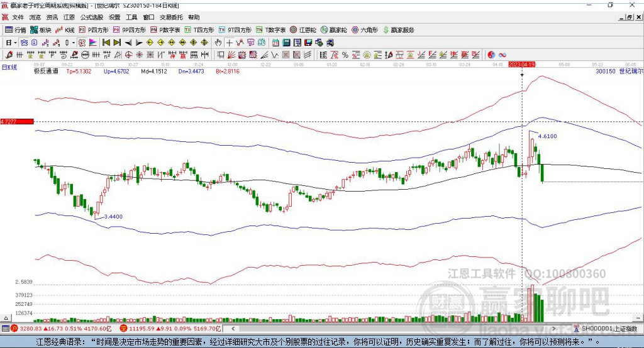Click the 沪 Shanghai index badge
The image size is (644, 348).
(15, 329)
